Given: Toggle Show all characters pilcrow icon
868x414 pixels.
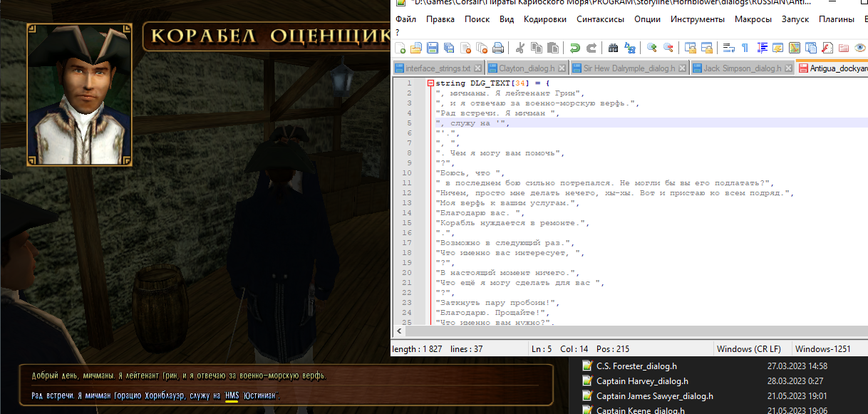Looking at the screenshot, I should coord(745,48).
